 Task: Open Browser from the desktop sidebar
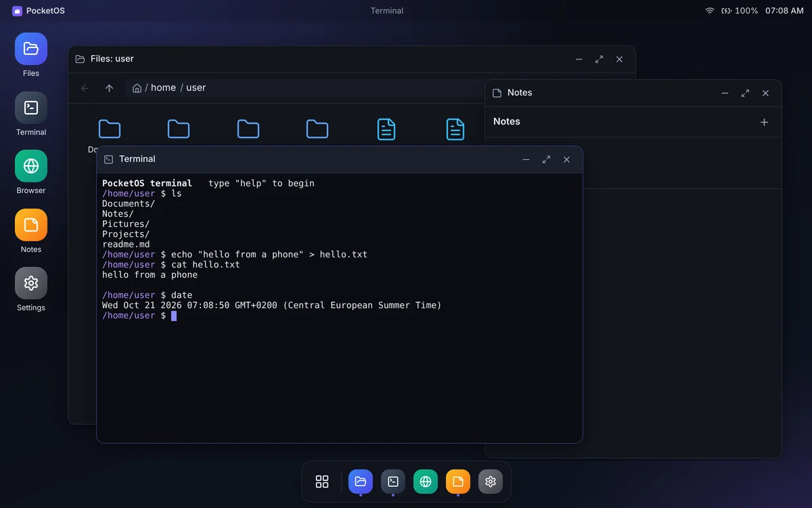(31, 166)
